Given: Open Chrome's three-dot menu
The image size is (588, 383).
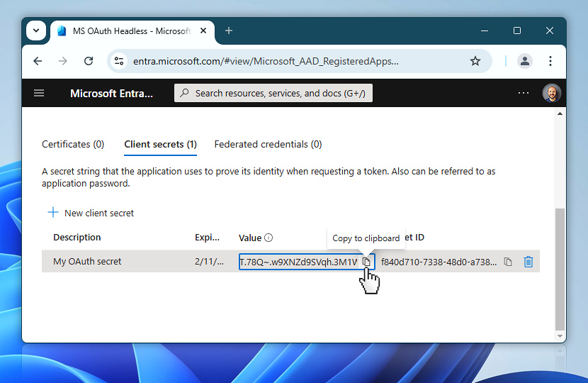Looking at the screenshot, I should coord(550,61).
